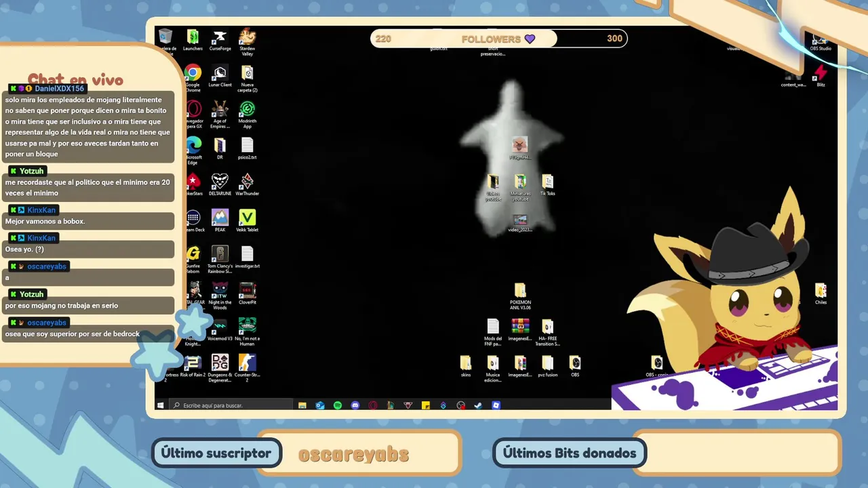This screenshot has height=488, width=868.
Task: Click the Followers goal progress bar
Action: pos(499,39)
